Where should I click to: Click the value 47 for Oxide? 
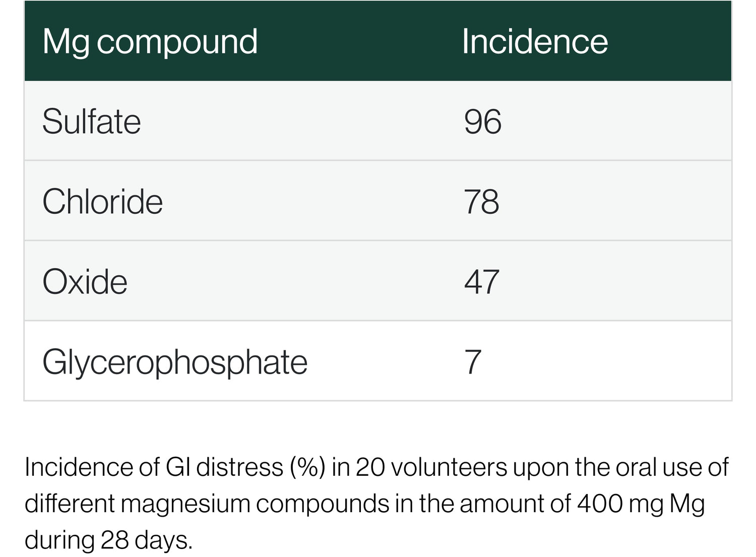point(481,281)
